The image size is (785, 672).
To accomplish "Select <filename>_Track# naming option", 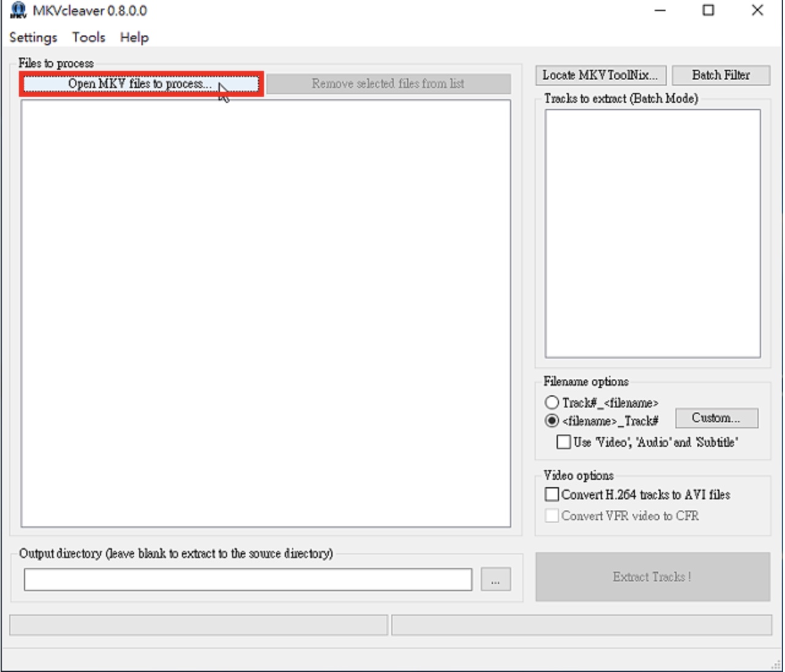I will coord(601,421).
